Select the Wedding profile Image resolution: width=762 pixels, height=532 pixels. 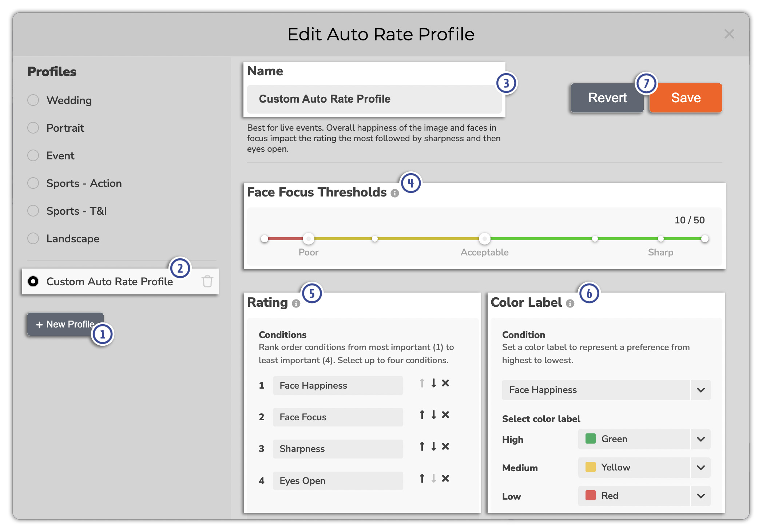click(x=33, y=100)
